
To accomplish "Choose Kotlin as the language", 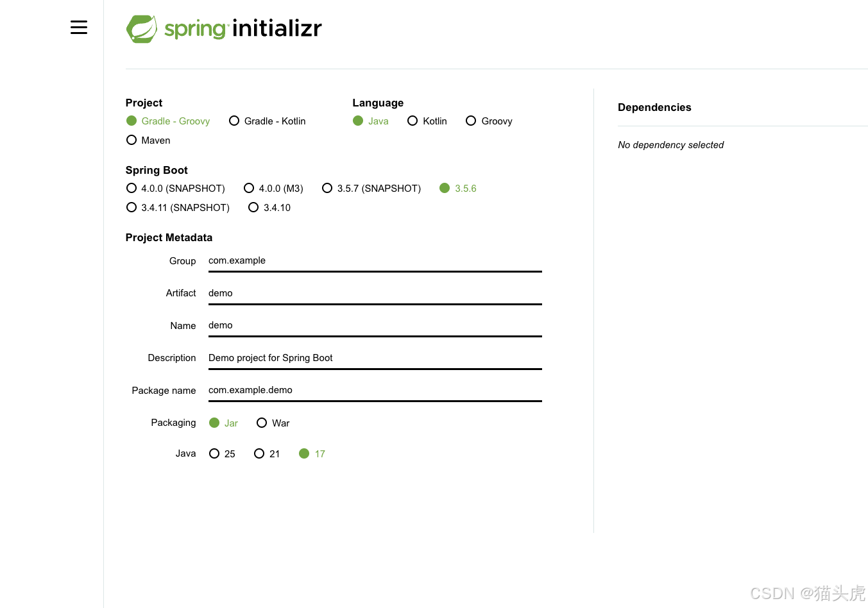I will 427,121.
